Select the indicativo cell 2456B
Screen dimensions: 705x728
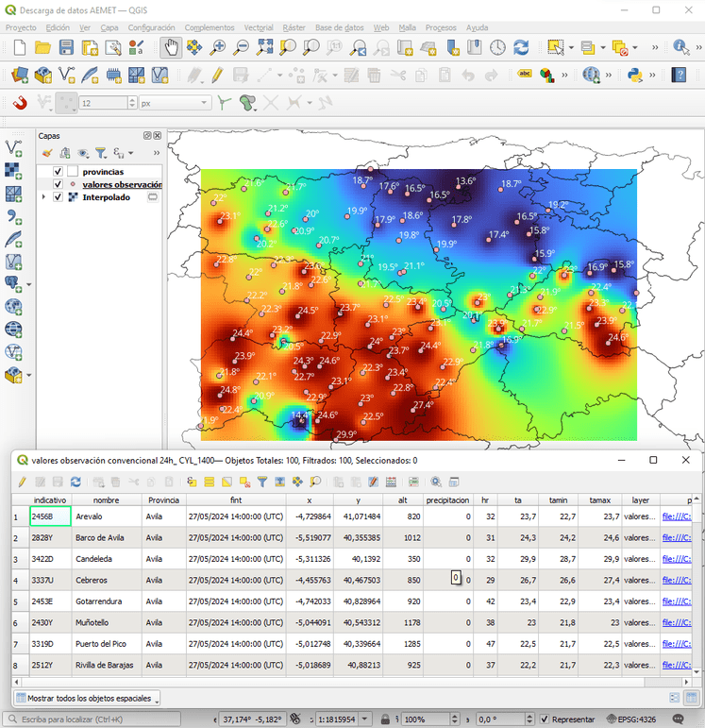[x=50, y=516]
